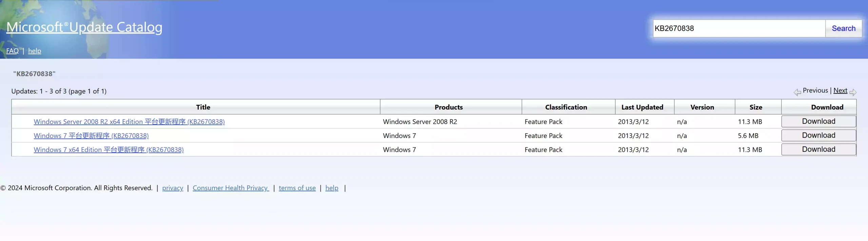Click the Updates: 1 - 3 of 3 count text
Screen dimensions: 868x241
(x=59, y=91)
